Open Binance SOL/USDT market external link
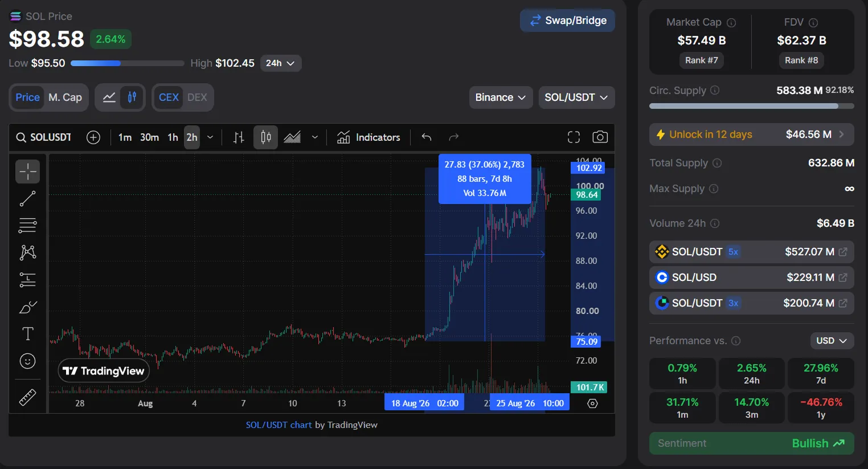This screenshot has height=469, width=868. [x=843, y=252]
